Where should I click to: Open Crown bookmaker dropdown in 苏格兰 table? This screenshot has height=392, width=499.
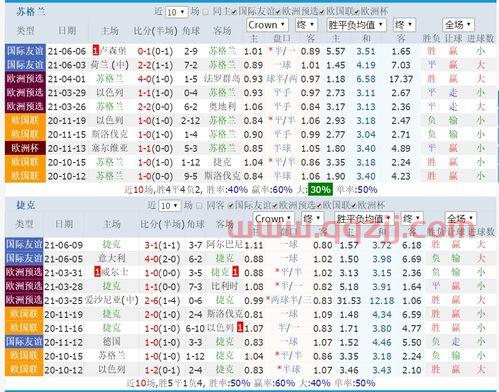(267, 25)
